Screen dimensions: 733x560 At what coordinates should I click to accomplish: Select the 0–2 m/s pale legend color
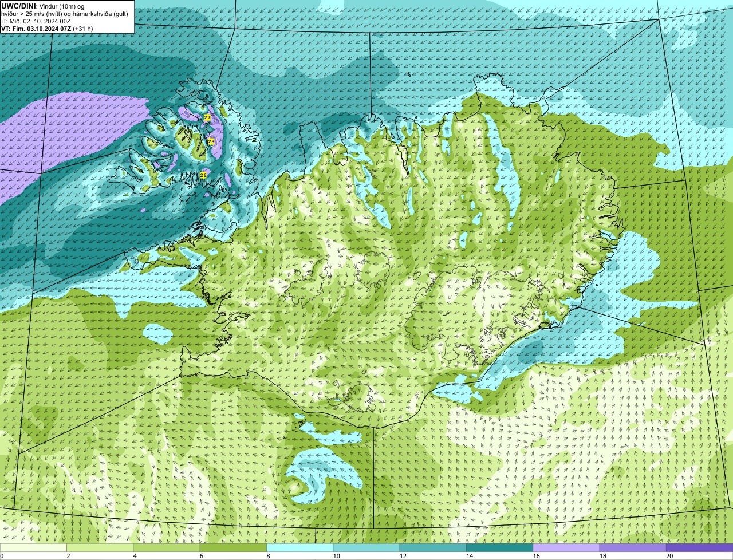point(33,548)
